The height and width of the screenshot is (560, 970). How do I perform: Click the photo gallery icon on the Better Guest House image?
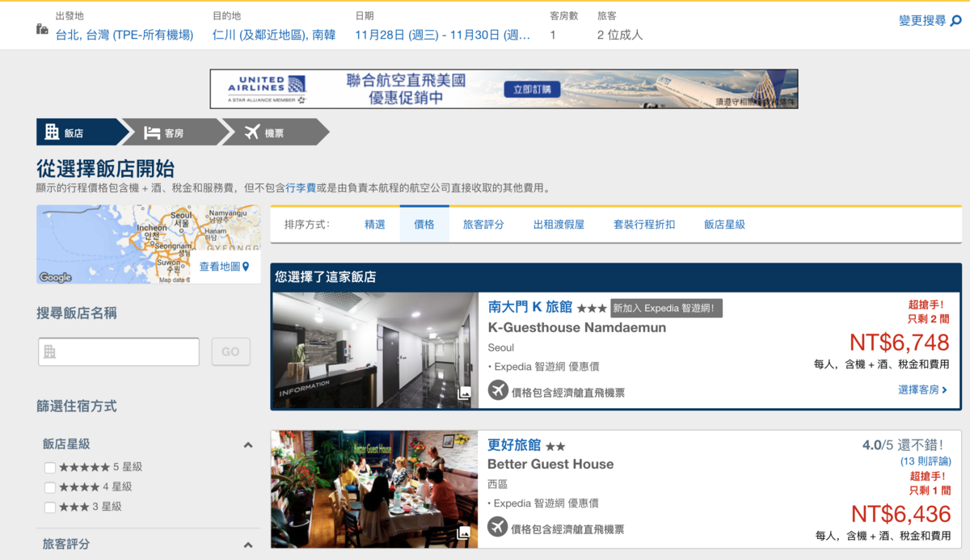point(464,533)
